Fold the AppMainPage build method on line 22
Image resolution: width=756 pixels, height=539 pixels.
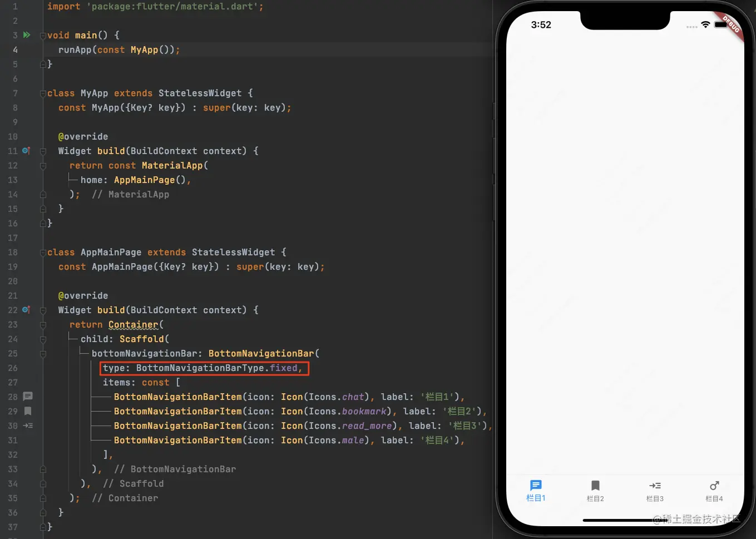click(43, 310)
